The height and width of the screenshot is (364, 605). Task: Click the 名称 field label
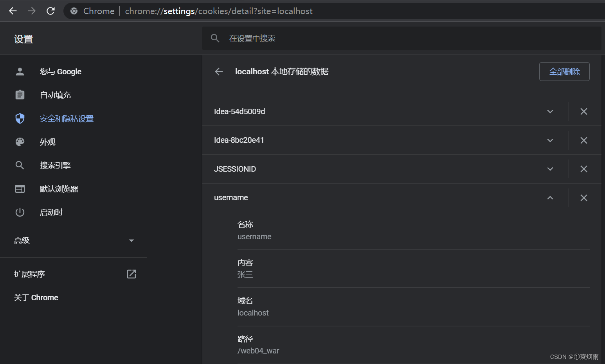click(245, 224)
